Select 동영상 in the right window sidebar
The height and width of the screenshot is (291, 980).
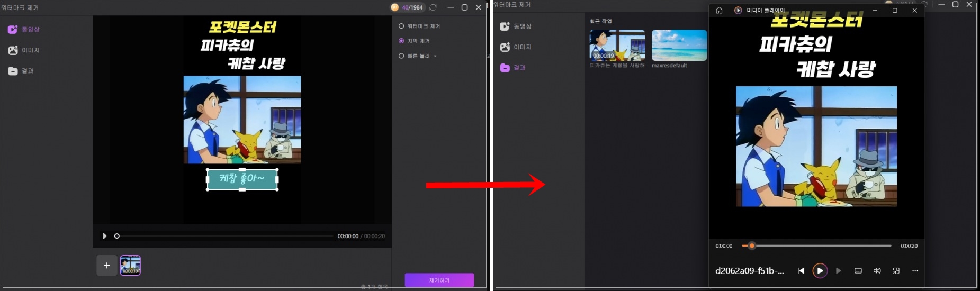point(516,26)
